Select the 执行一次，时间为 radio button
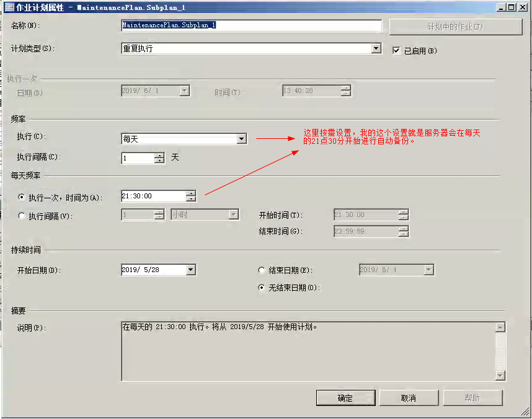This screenshot has width=532, height=419. coord(22,197)
